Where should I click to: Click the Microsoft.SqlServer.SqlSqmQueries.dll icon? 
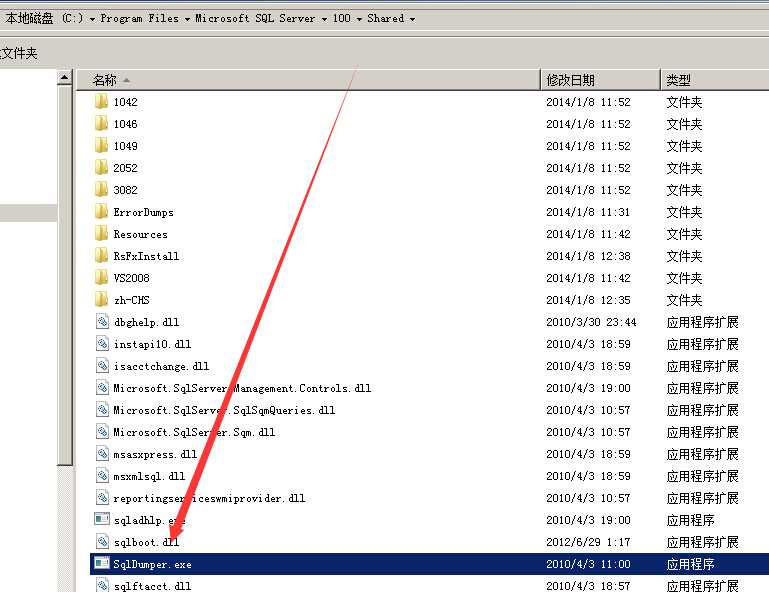click(x=102, y=410)
